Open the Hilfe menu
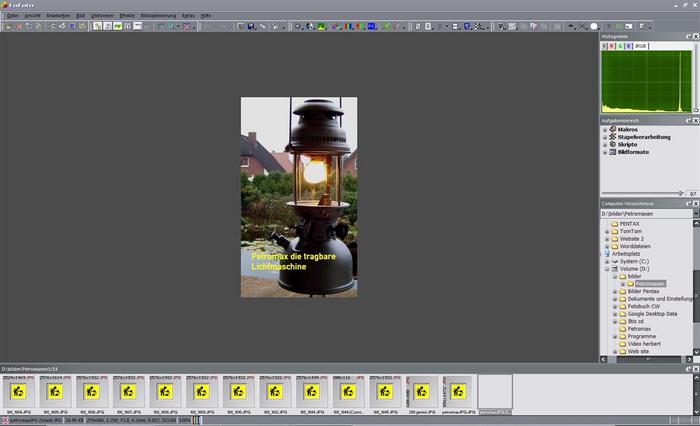 point(205,16)
